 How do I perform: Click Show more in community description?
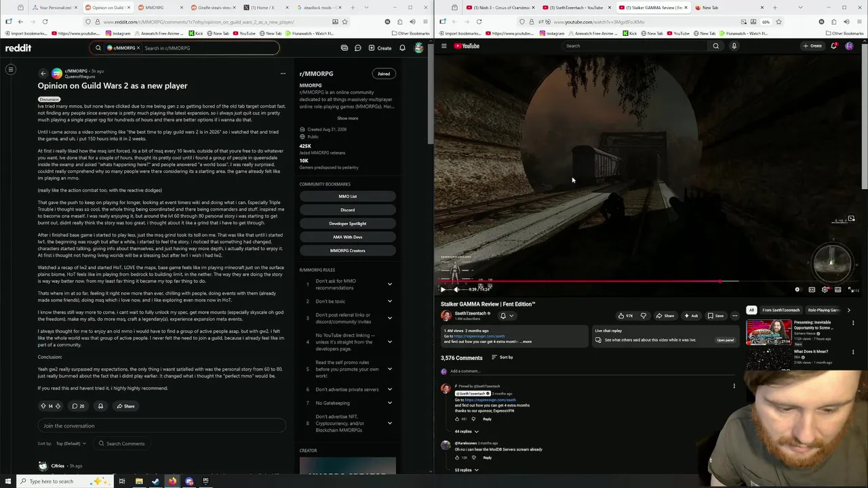[x=347, y=118]
